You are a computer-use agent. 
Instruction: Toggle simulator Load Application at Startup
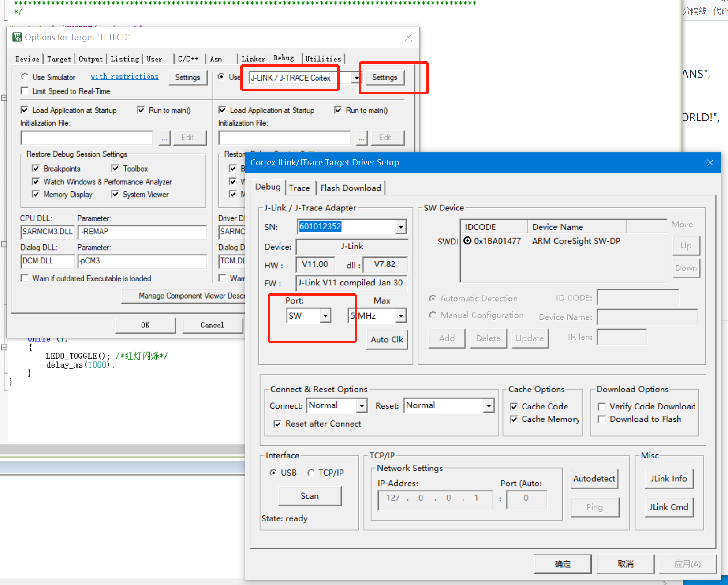point(25,110)
